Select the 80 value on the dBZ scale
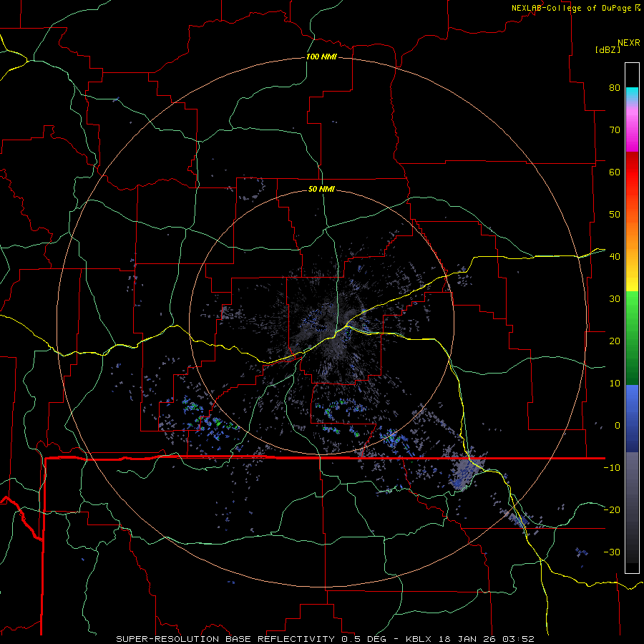The height and width of the screenshot is (644, 644). coord(615,88)
